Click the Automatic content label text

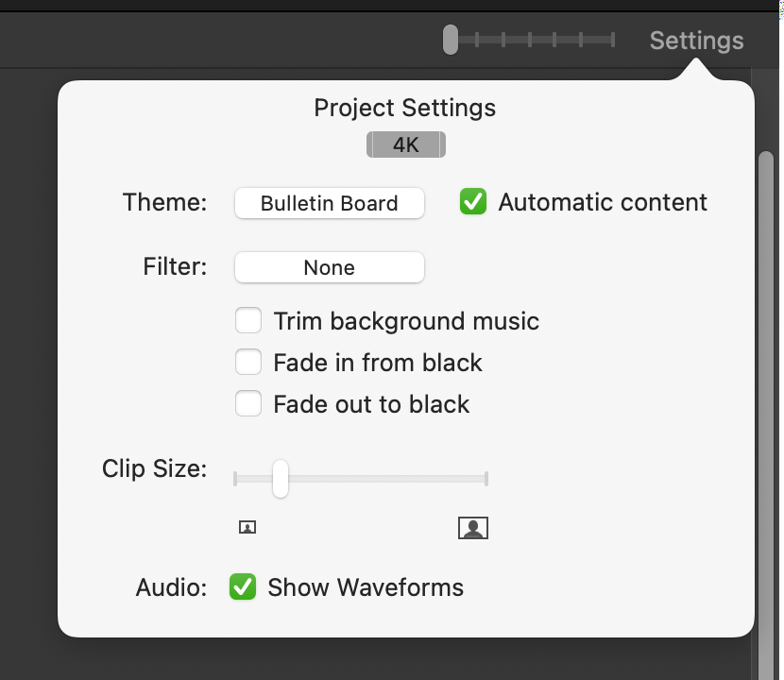[603, 202]
